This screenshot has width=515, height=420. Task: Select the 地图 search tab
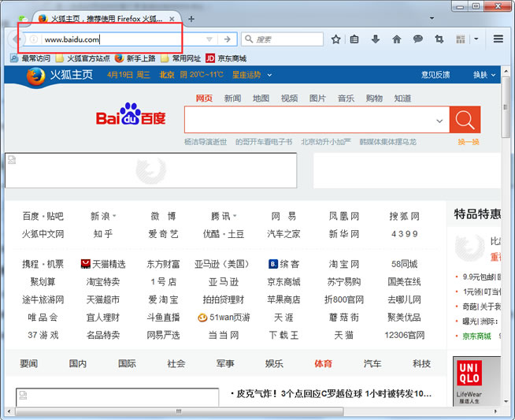[261, 98]
